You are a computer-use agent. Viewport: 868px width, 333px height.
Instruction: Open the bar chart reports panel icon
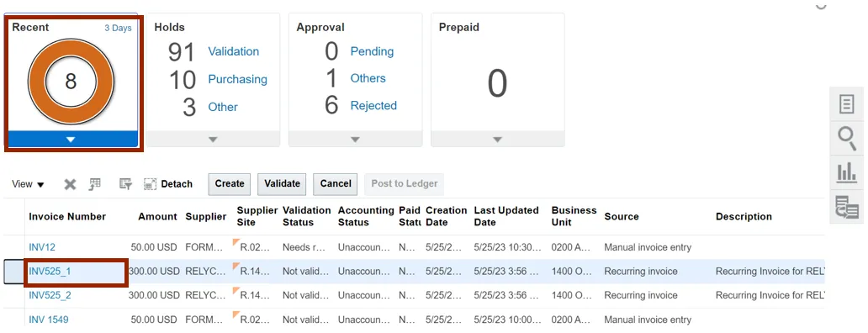coord(846,172)
